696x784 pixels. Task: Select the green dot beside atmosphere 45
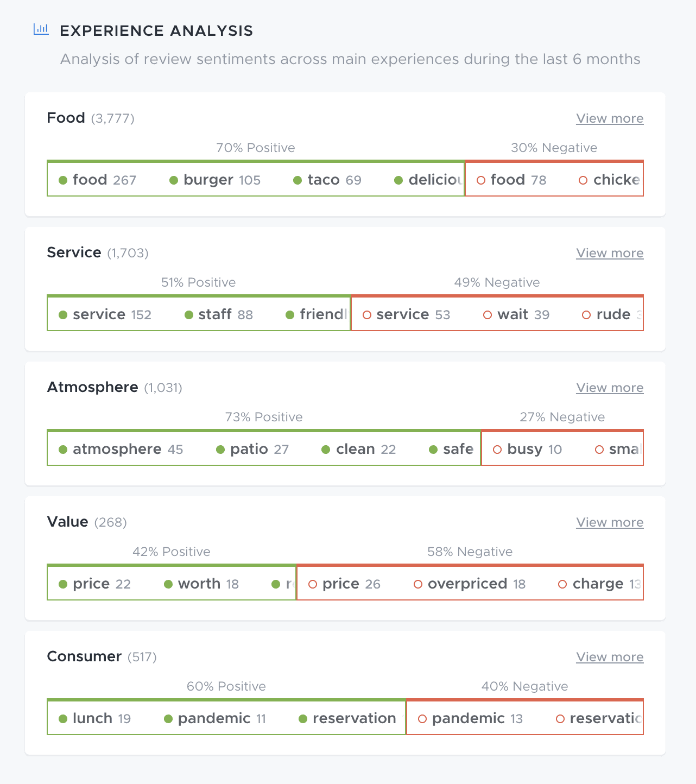coord(63,449)
